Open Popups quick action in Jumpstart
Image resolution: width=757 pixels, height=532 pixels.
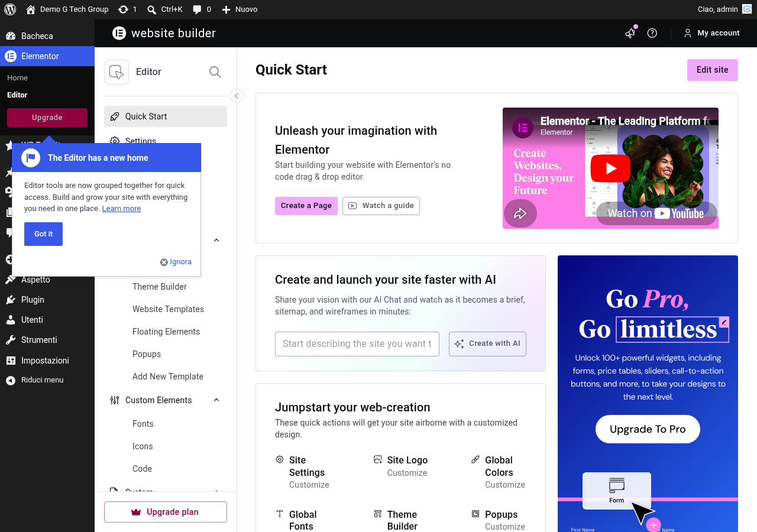coord(499,520)
